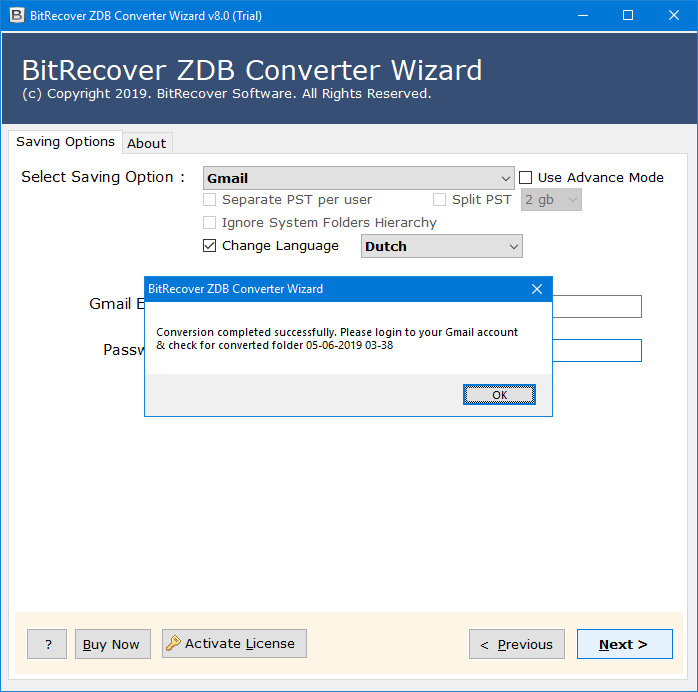Image resolution: width=698 pixels, height=692 pixels.
Task: Select the Saving Options tab
Action: pyautogui.click(x=65, y=142)
